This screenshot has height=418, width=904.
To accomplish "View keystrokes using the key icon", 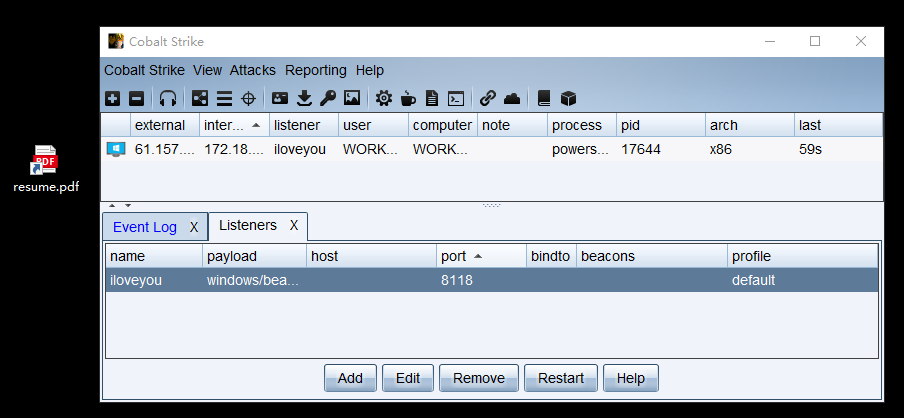I will 327,99.
